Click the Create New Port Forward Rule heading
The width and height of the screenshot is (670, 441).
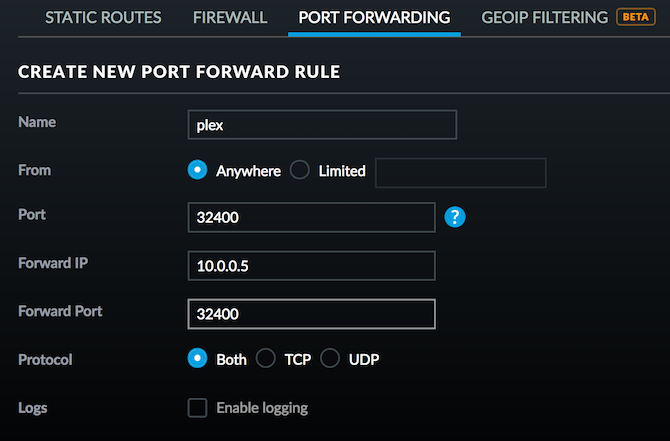(x=179, y=72)
